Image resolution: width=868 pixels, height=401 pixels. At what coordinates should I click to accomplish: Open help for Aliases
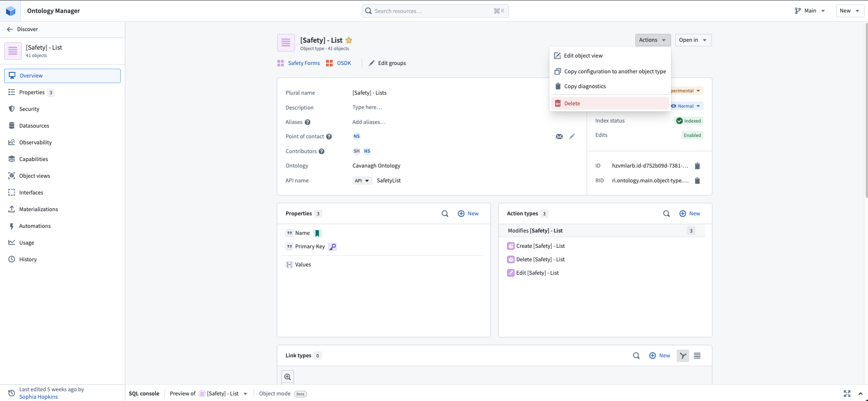click(307, 122)
